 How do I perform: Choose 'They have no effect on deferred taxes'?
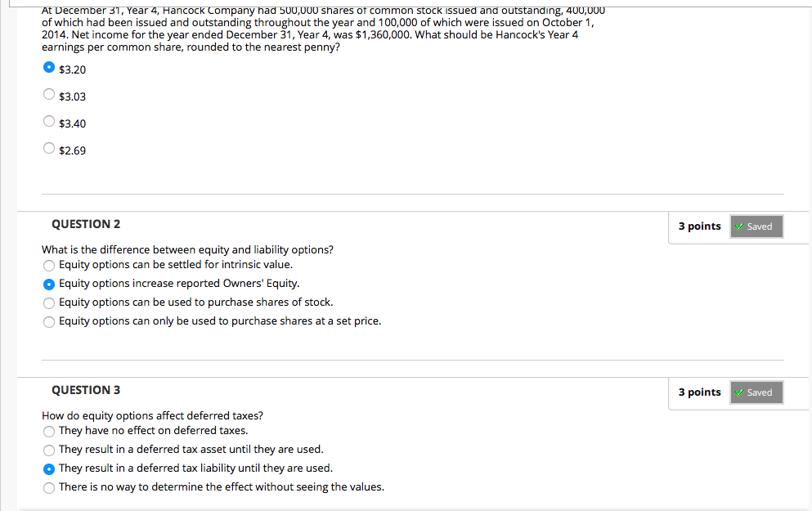[49, 431]
